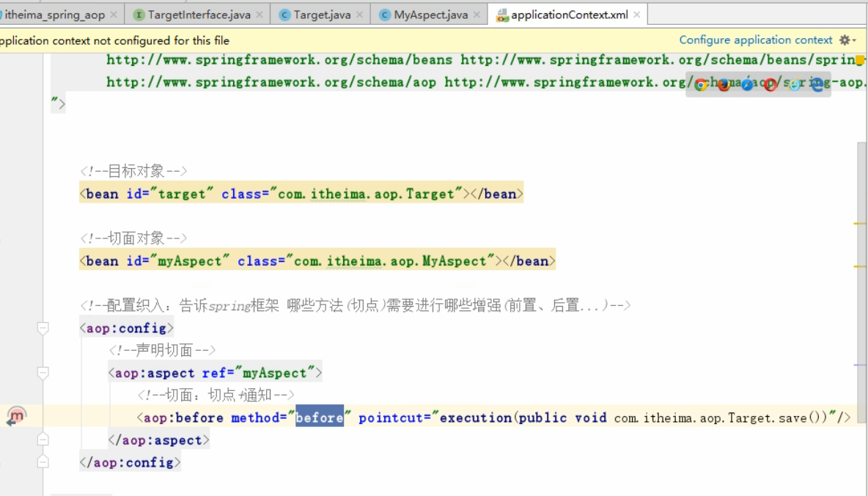Open file in Edge browser icon
Viewport: 868px width, 496px height.
[817, 85]
